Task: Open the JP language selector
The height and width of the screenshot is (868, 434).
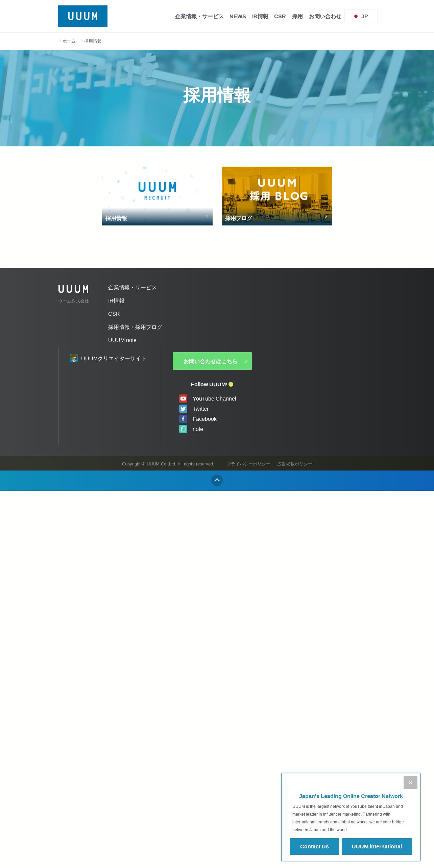Action: pos(361,16)
